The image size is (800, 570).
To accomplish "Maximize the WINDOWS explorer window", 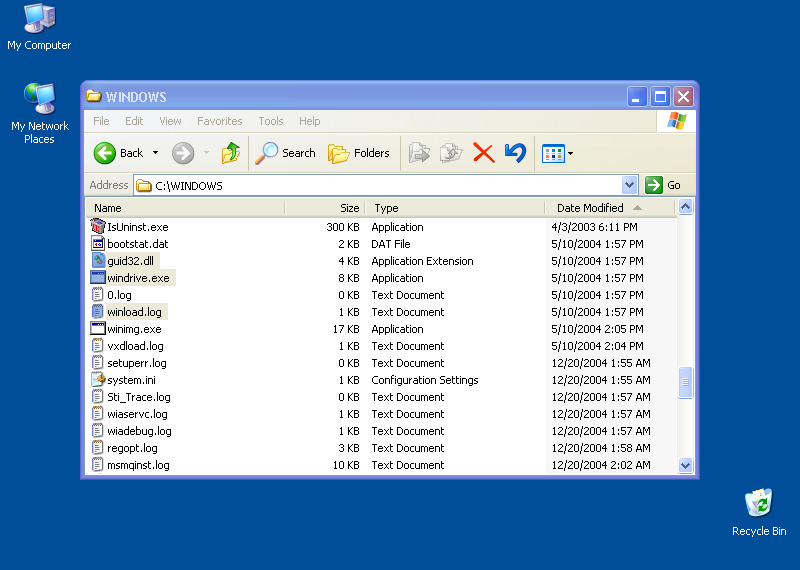I will [x=660, y=96].
